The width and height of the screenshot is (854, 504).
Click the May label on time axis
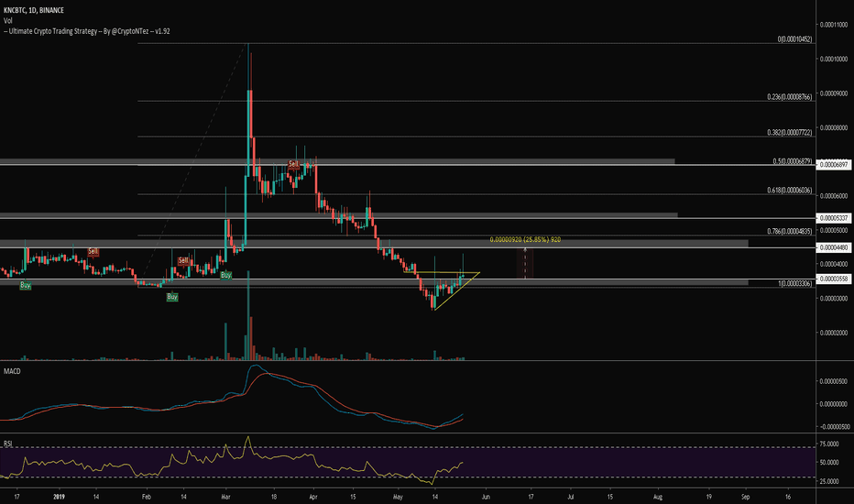click(398, 497)
